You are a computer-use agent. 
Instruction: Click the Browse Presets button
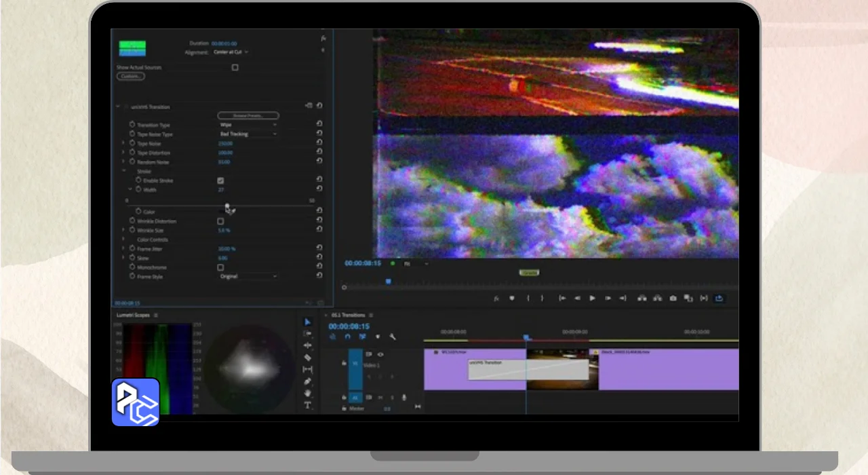coord(248,115)
